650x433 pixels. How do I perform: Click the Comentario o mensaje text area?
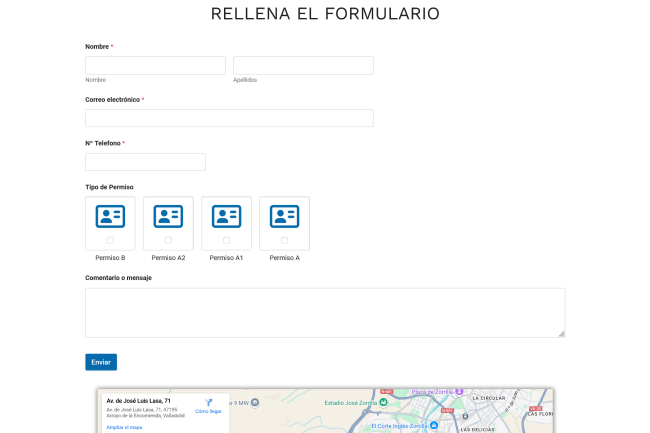(325, 312)
